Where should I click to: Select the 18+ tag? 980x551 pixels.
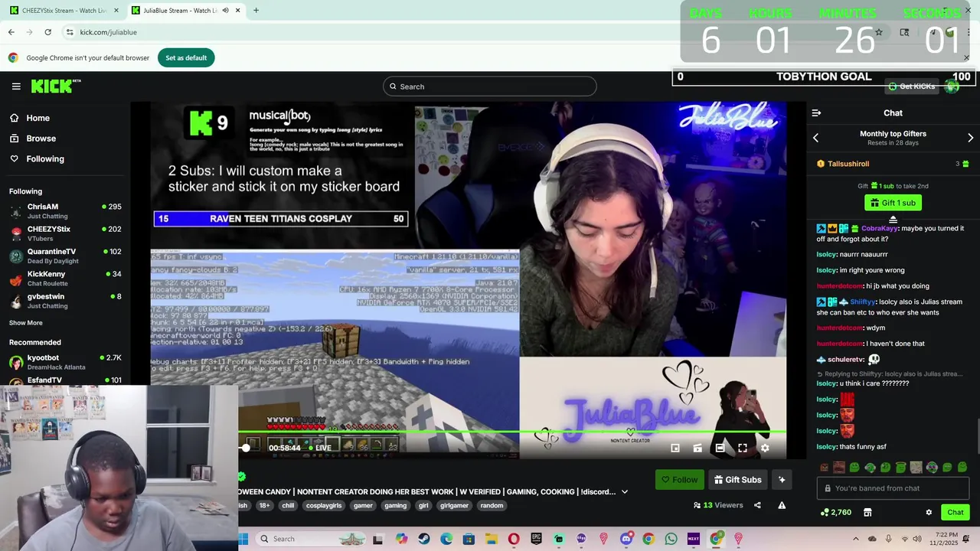pyautogui.click(x=264, y=506)
